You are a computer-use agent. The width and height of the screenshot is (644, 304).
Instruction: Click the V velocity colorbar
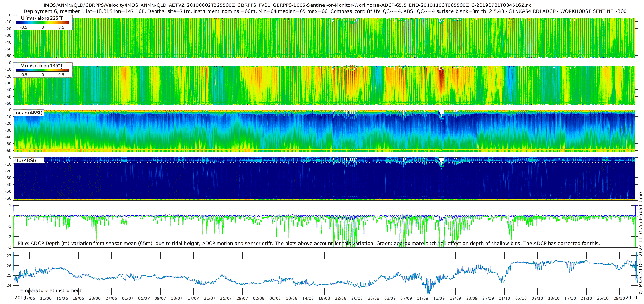point(43,70)
